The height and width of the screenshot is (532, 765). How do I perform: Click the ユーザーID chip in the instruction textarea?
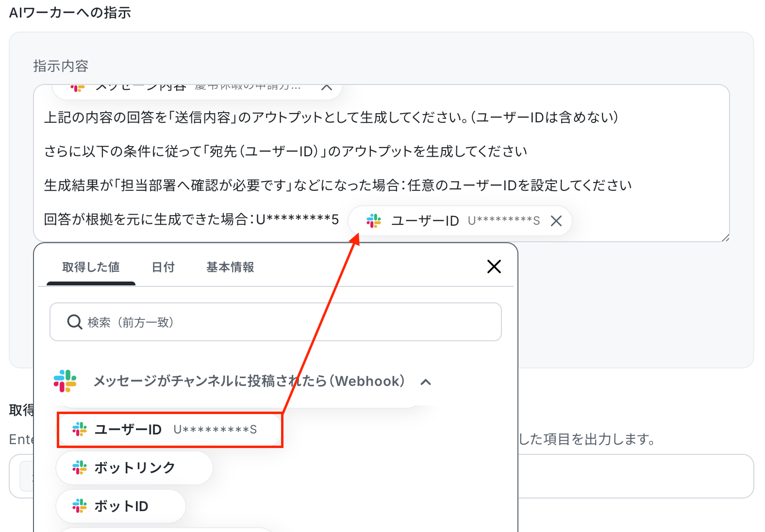[x=460, y=221]
